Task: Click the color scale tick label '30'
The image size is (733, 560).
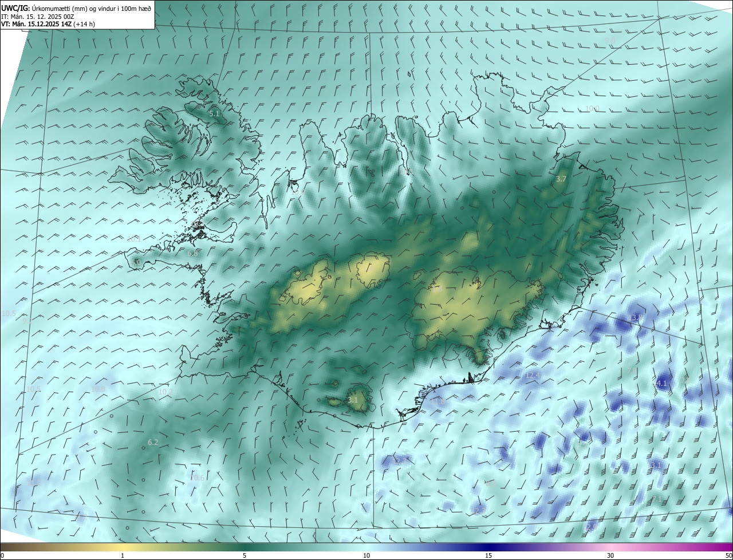Action: pos(610,555)
